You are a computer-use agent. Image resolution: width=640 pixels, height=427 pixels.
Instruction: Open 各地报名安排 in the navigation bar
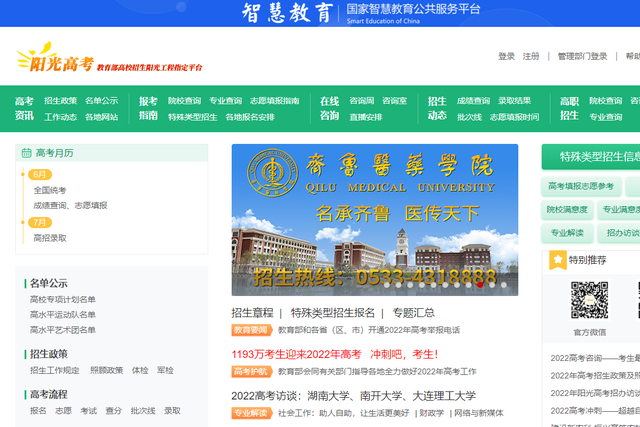tap(250, 117)
